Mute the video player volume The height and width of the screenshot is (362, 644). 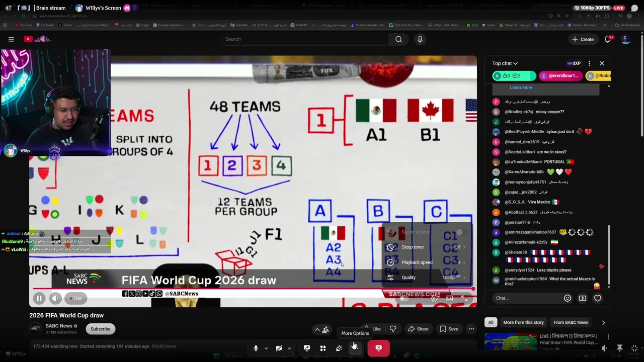(55, 298)
